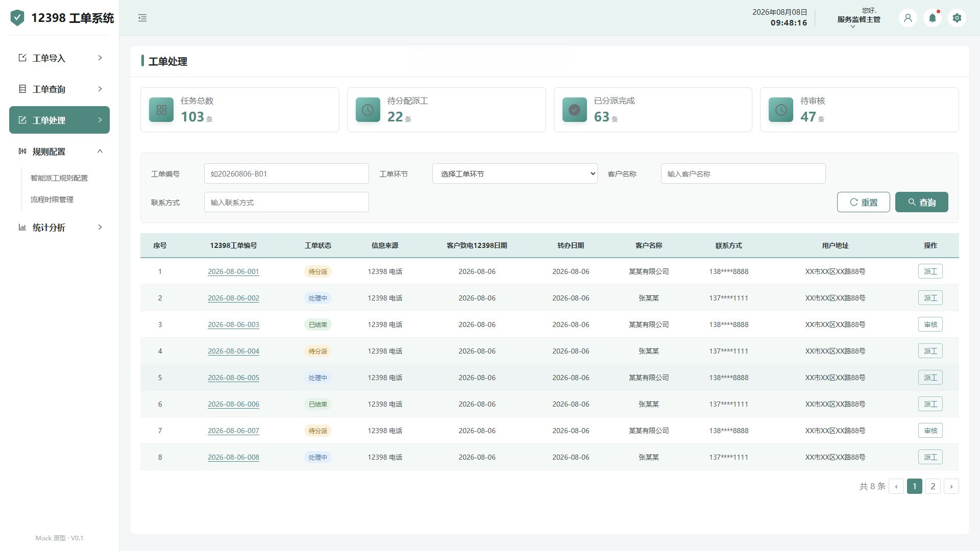Expand the 工单导入 menu chevron
This screenshot has width=980, height=551.
[100, 58]
